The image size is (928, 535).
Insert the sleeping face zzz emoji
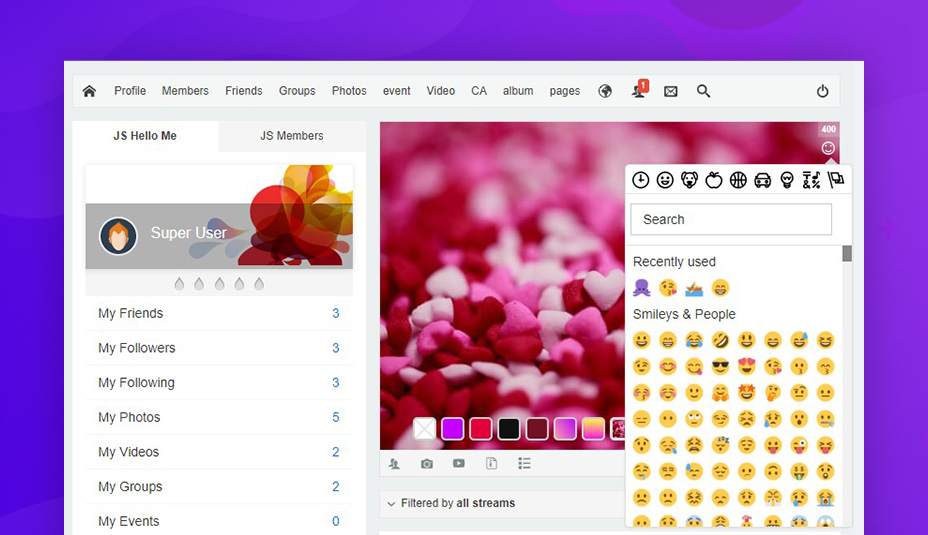[720, 444]
